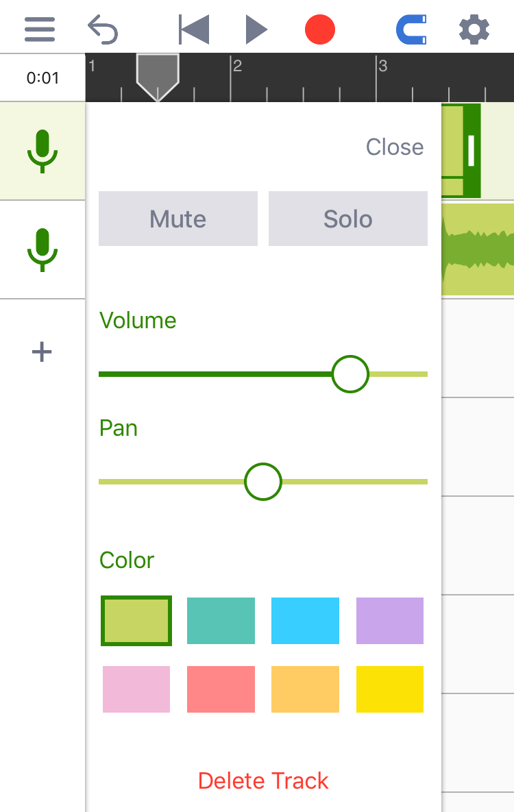Viewport: 514px width, 812px height.
Task: Open the hamburger menu
Action: pyautogui.click(x=40, y=29)
